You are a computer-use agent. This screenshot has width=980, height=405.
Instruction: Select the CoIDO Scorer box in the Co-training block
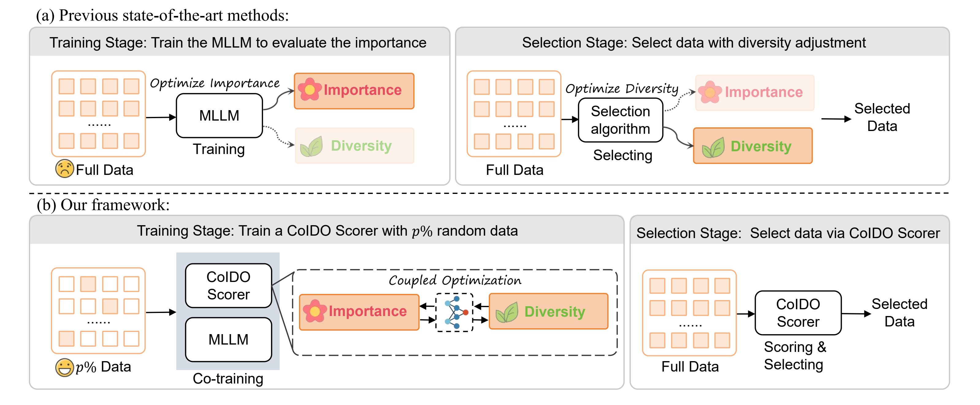(x=228, y=286)
